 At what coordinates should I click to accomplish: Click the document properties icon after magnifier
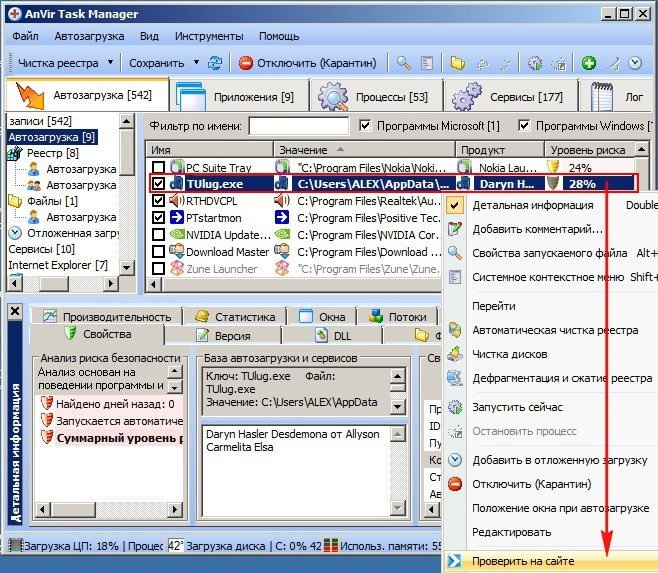(428, 63)
